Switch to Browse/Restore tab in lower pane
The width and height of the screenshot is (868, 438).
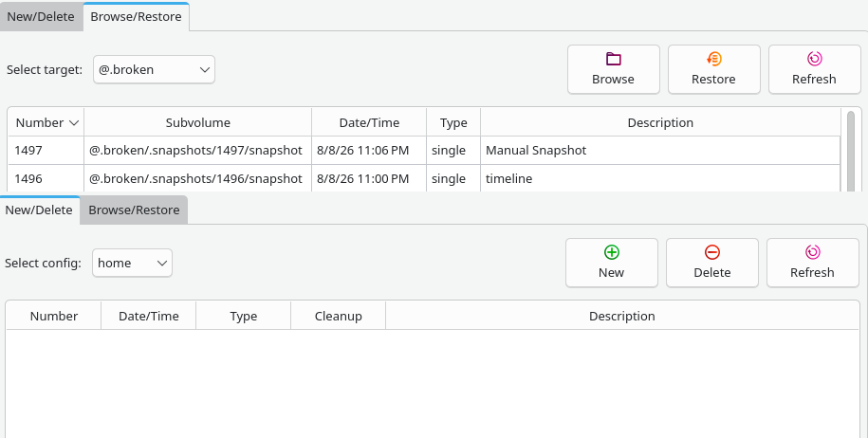[134, 210]
